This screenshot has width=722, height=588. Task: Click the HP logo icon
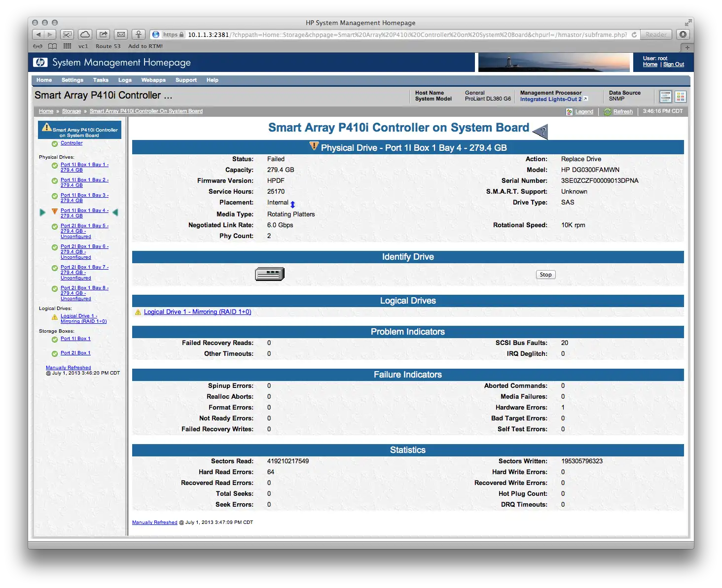40,62
